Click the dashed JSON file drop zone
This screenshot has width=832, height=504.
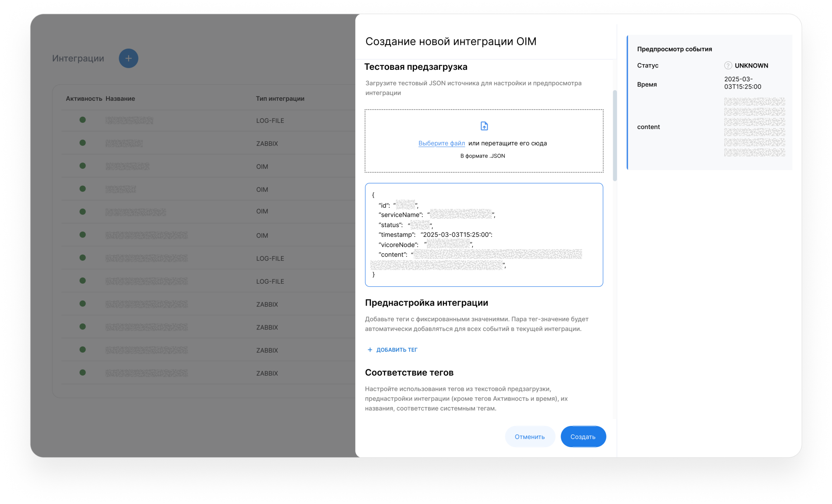[484, 141]
